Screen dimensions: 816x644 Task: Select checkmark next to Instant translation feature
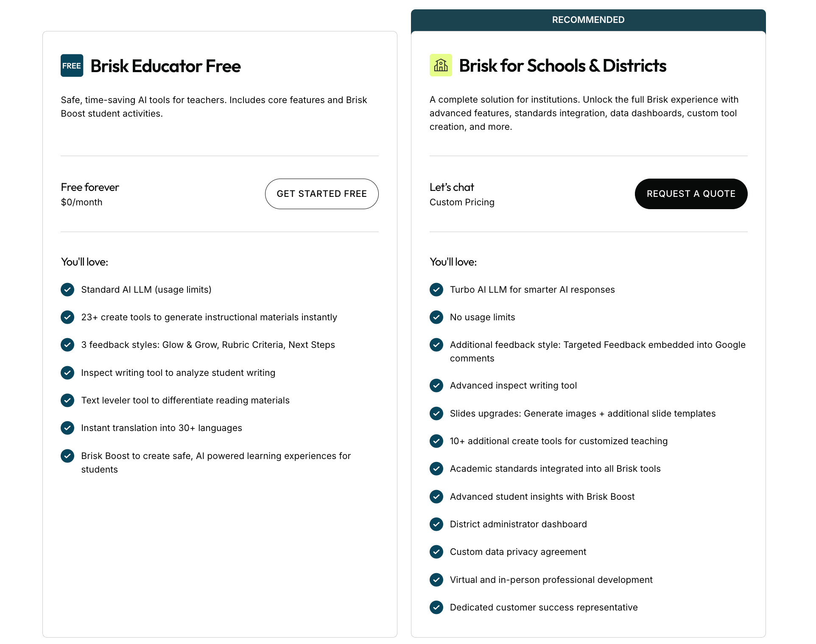click(67, 428)
